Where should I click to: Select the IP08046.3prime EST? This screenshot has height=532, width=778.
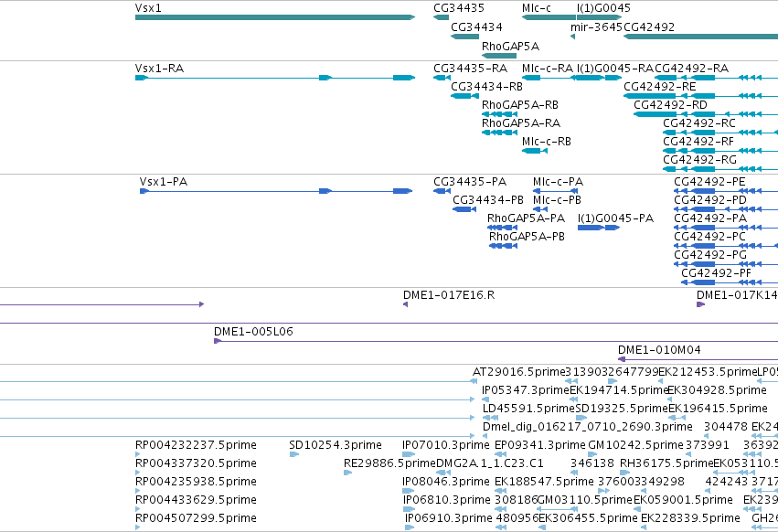pyautogui.click(x=409, y=491)
